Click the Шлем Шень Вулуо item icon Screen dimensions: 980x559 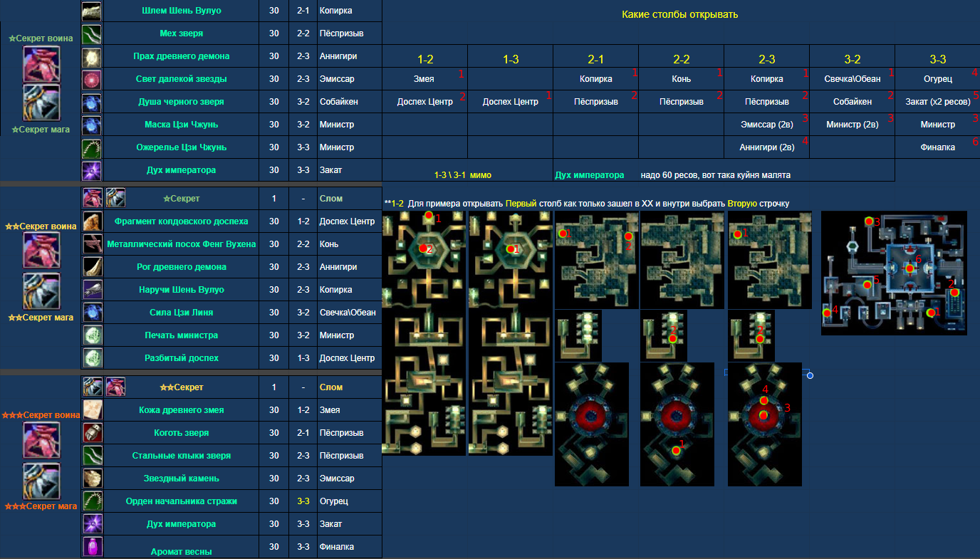[x=92, y=11]
